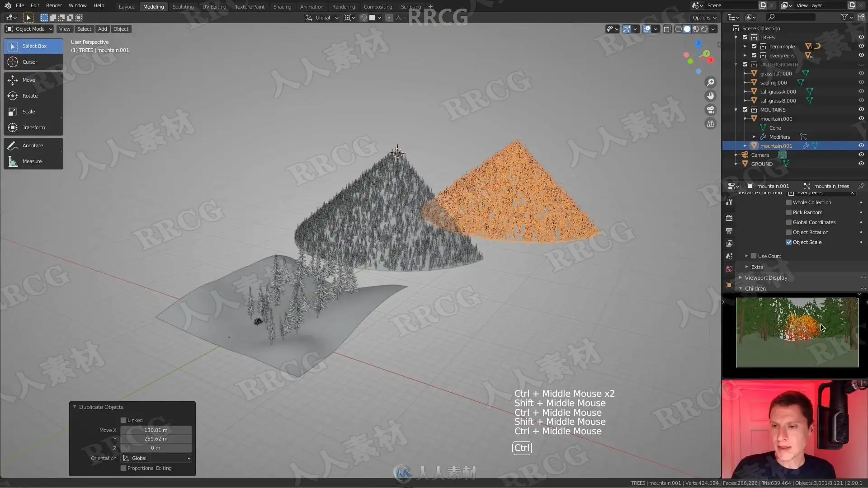Click the Move X value field
Screen dimensions: 868x488
click(156, 430)
